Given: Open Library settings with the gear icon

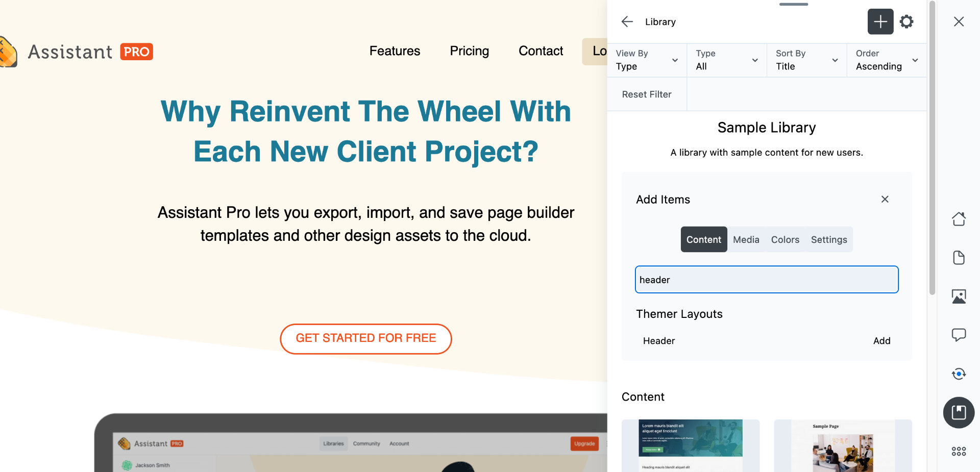Looking at the screenshot, I should pyautogui.click(x=906, y=21).
